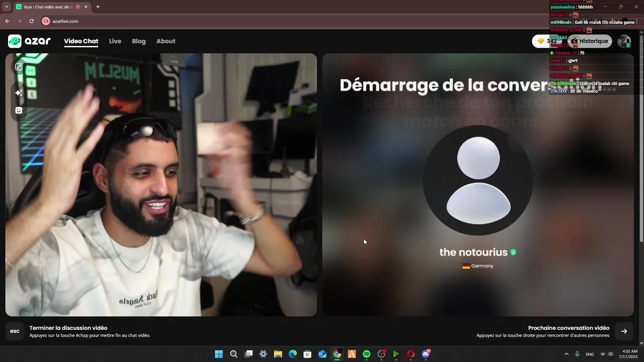Open Microsoft Store from the taskbar
This screenshot has height=362, width=644.
307,354
